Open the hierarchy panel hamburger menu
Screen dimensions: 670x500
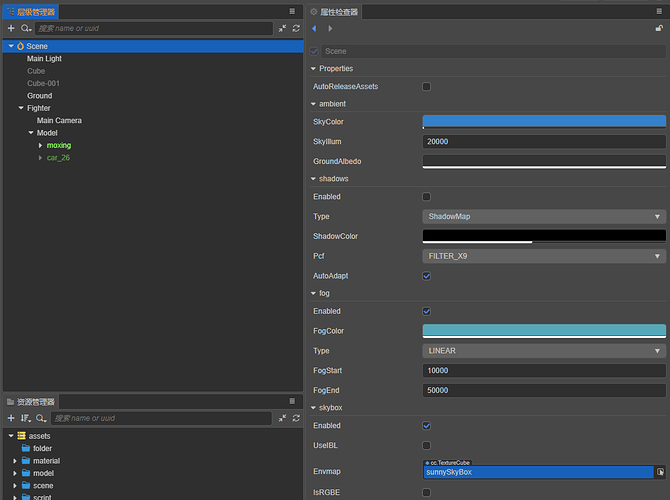[x=292, y=12]
